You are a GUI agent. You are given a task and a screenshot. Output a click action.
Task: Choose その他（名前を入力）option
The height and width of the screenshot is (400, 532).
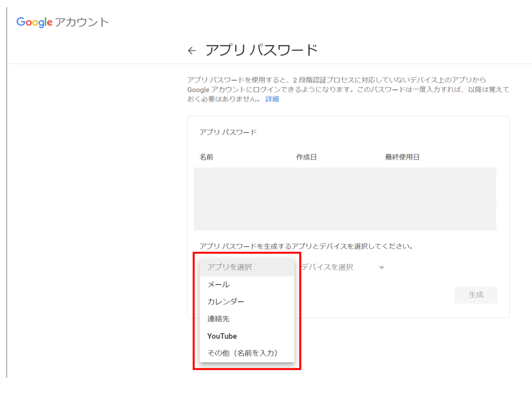point(242,353)
